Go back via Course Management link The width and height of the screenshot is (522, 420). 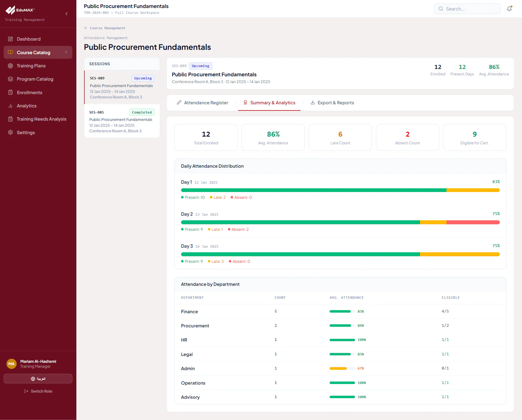click(105, 28)
